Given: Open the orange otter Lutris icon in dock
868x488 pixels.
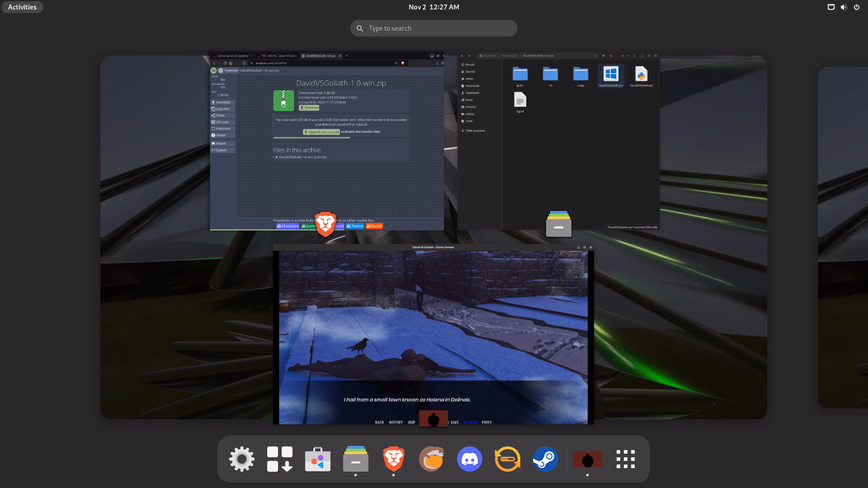Looking at the screenshot, I should (432, 459).
